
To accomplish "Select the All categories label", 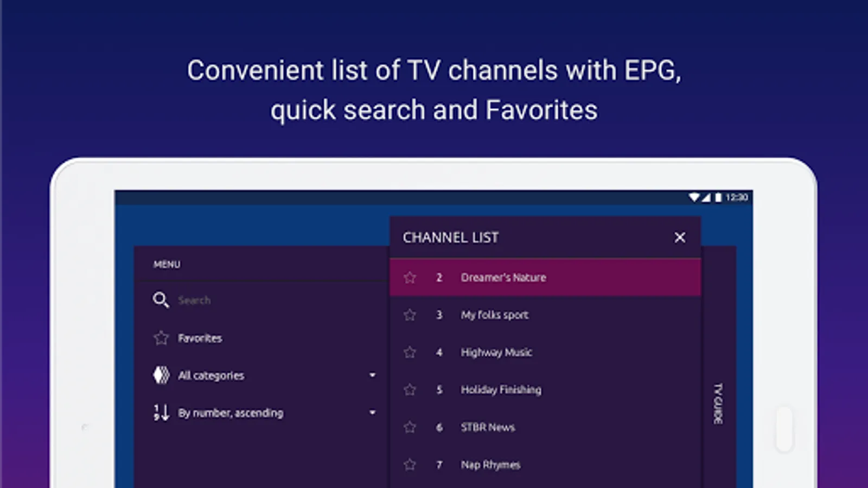I will tap(211, 376).
